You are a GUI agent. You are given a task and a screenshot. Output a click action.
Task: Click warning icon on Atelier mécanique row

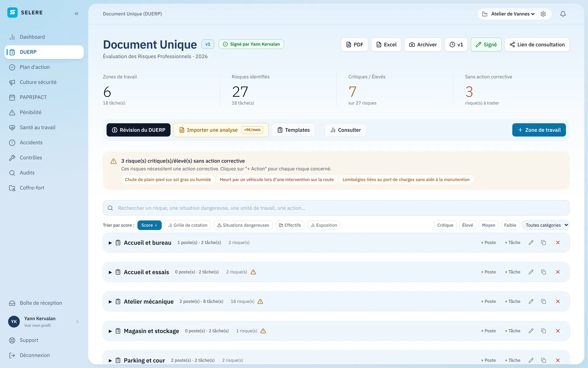[260, 301]
